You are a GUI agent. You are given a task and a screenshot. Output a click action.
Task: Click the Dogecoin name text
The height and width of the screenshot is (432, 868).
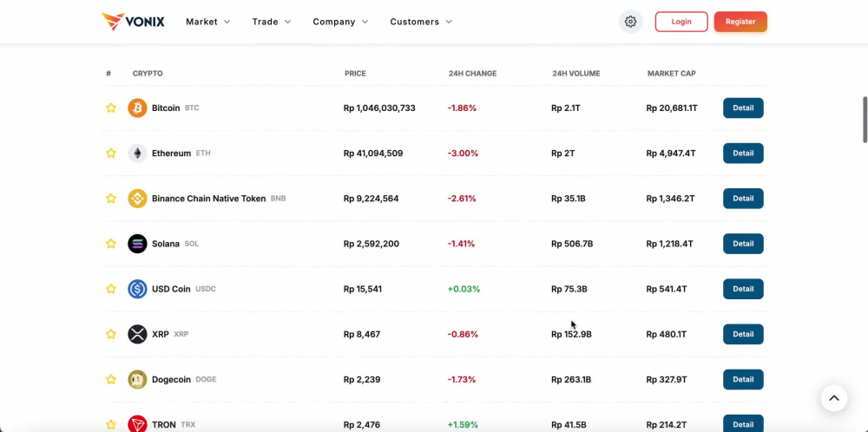172,380
